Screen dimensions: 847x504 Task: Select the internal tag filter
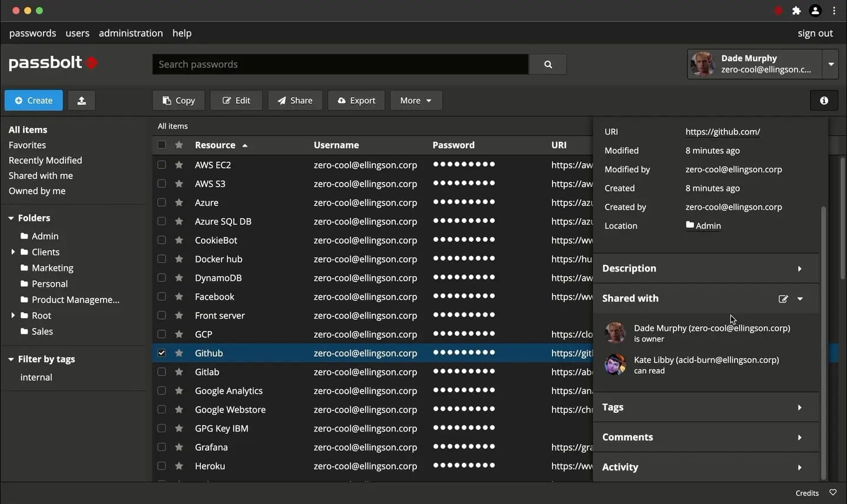point(36,377)
